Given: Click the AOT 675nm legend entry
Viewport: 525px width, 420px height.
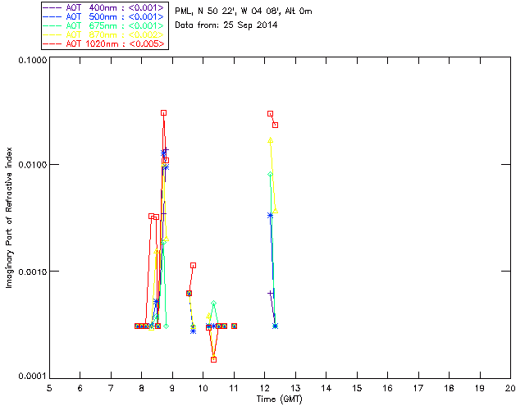Looking at the screenshot, I should pyautogui.click(x=104, y=25).
